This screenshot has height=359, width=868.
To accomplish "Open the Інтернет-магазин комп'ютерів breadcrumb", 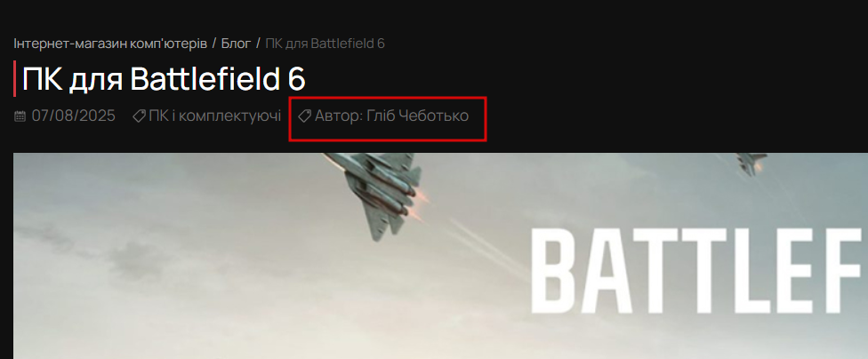I will pos(110,44).
